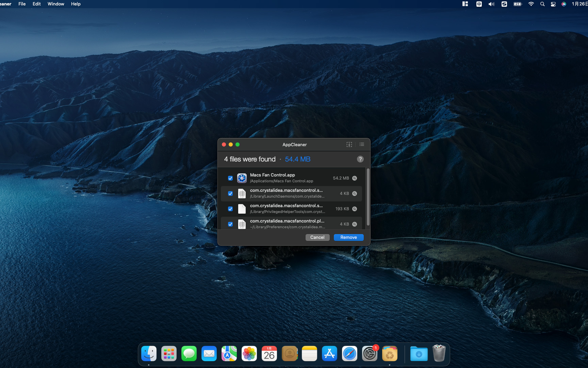Open the volume menu bar icon

pyautogui.click(x=492, y=4)
